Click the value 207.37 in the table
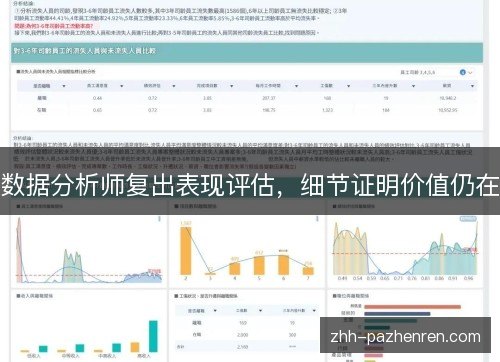 269,98
